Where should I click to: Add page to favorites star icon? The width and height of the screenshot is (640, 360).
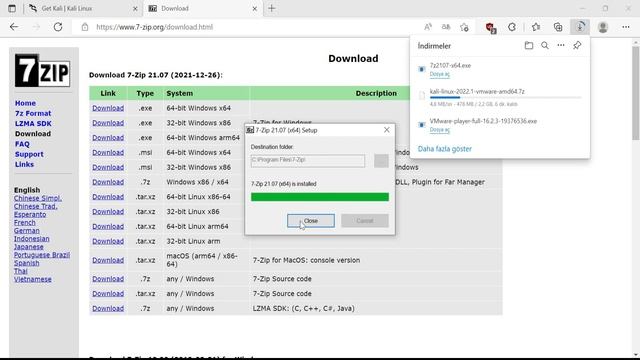(x=464, y=27)
